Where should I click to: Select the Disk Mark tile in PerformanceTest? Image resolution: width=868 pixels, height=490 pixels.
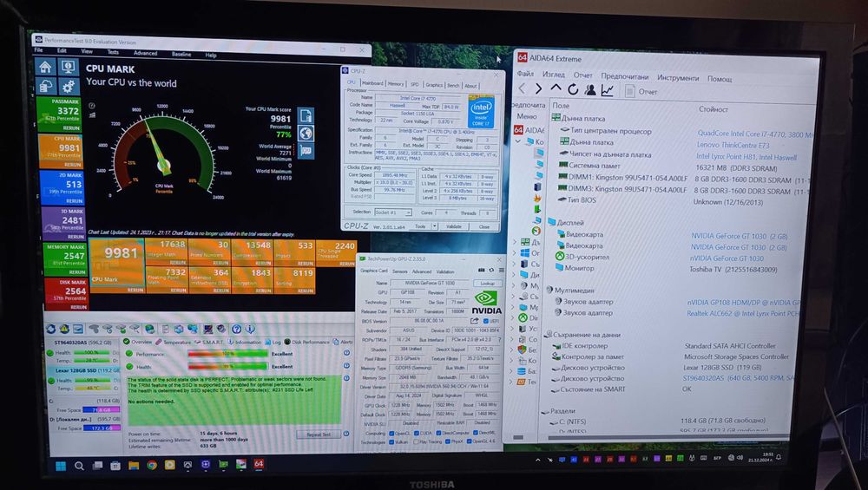[65, 293]
